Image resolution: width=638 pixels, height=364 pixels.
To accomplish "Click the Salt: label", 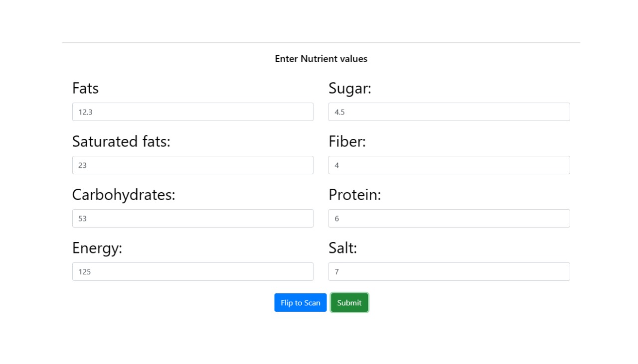I will [342, 248].
